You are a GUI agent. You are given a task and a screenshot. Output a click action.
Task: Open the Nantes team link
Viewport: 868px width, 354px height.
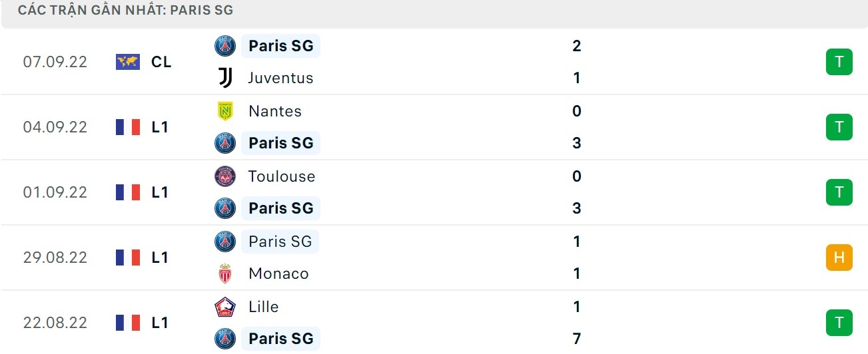click(274, 111)
